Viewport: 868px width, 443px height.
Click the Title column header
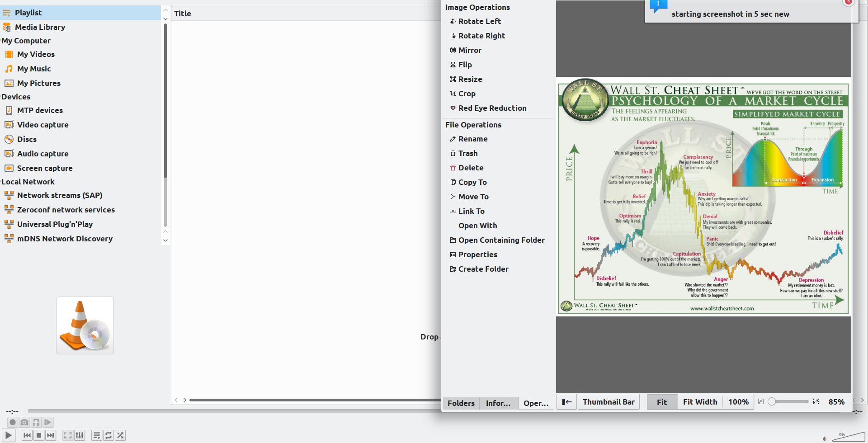tap(306, 14)
